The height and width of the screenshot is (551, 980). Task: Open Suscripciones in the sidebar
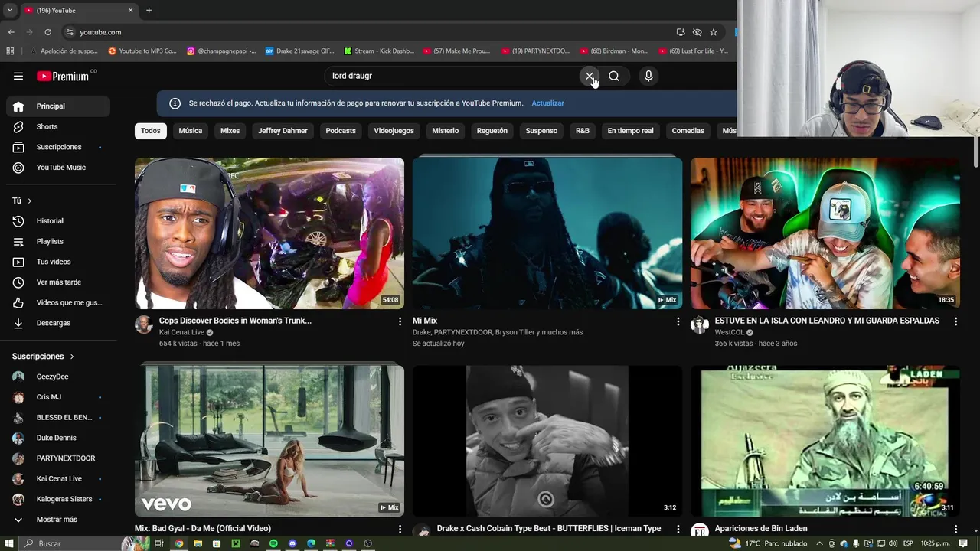tap(58, 147)
